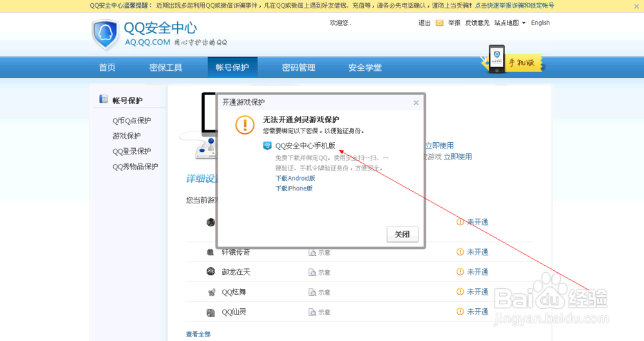Screen dimensions: 644x341
Task: Click 示意 preview icon for QQ炫舞
Action: pyautogui.click(x=312, y=292)
